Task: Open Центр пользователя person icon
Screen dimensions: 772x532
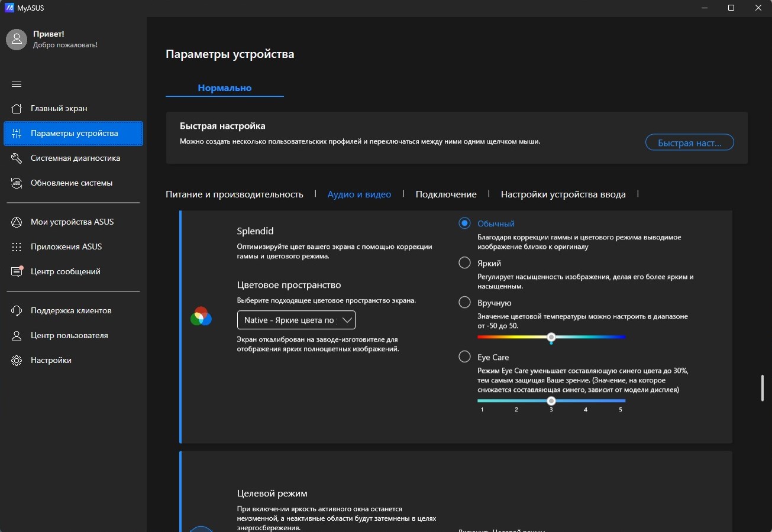Action: 17,336
